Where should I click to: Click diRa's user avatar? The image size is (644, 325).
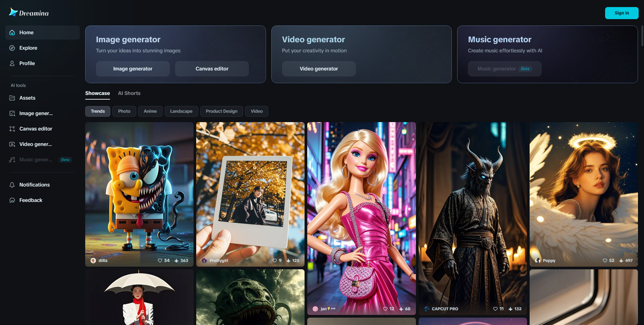pyautogui.click(x=93, y=261)
